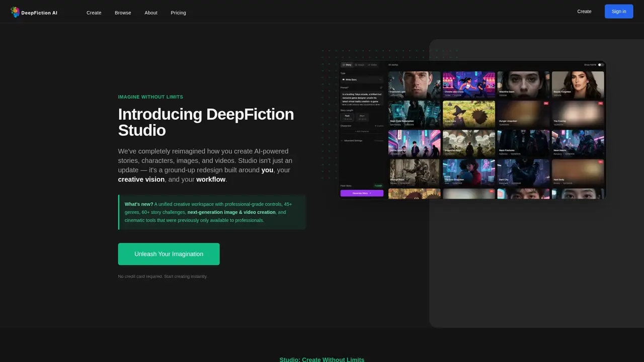Open the blurred Hunger Unspoken thumbnail

point(523,114)
